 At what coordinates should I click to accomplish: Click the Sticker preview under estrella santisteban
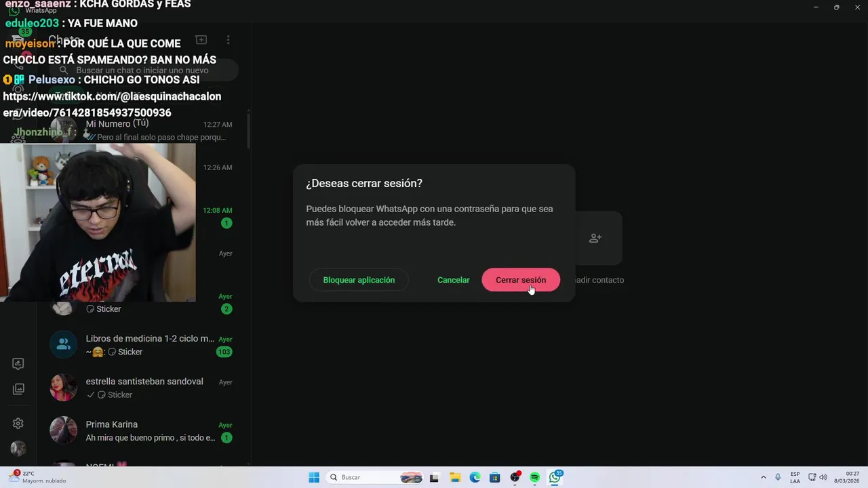coord(115,394)
